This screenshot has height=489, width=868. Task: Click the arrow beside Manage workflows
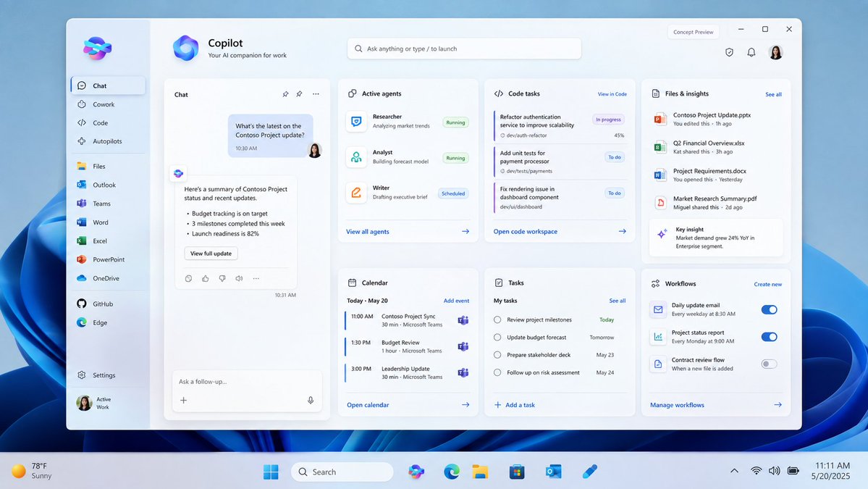(778, 405)
